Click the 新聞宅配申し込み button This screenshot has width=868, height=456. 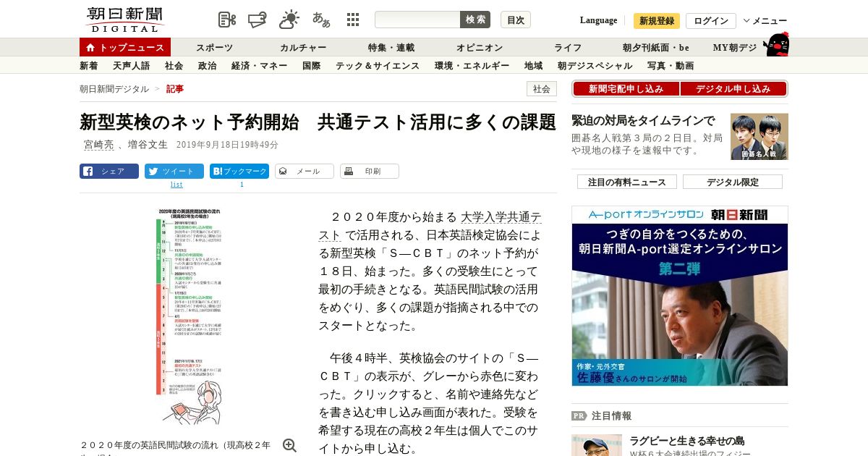click(626, 89)
